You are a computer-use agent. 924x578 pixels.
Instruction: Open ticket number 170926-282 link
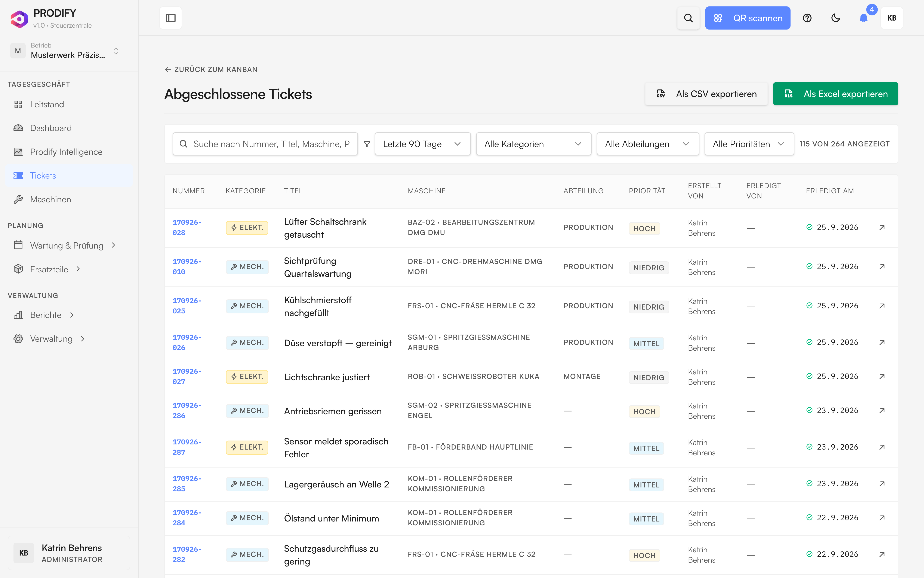tap(187, 554)
